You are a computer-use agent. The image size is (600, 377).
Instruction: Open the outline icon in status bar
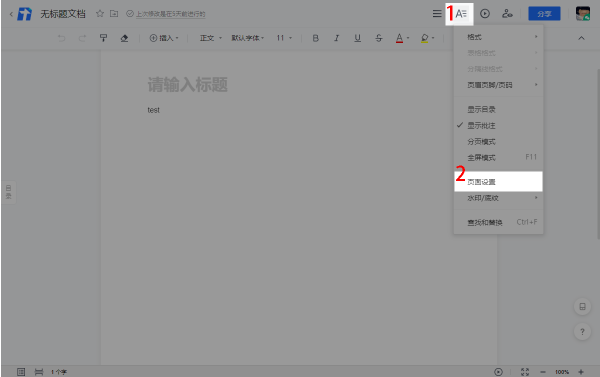21,372
